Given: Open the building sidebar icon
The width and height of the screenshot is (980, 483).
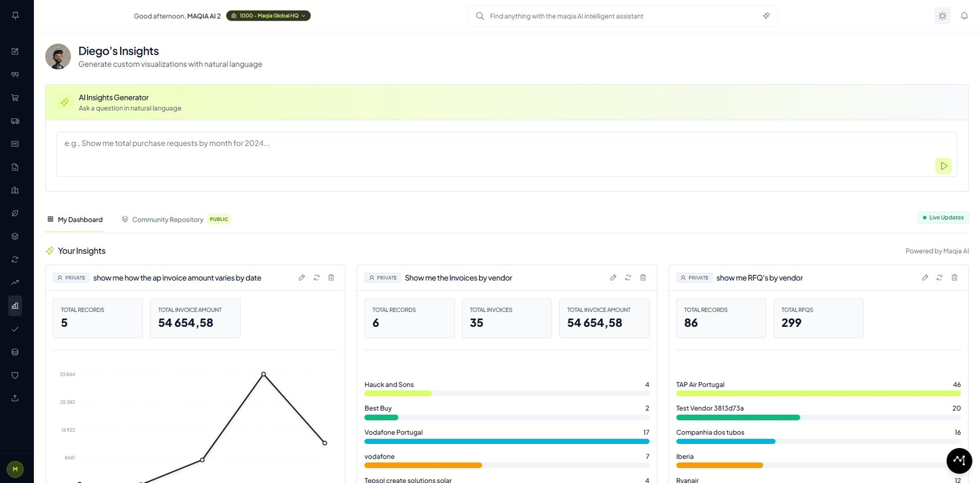Looking at the screenshot, I should click(x=15, y=190).
